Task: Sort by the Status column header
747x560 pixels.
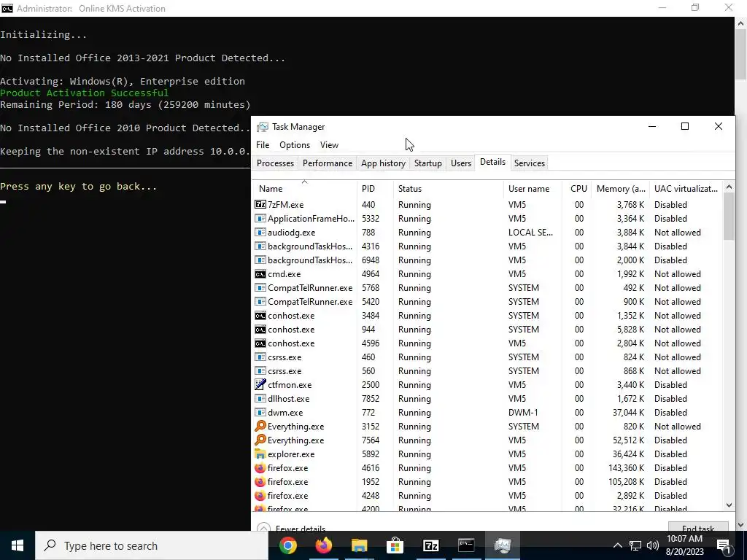Action: point(449,189)
